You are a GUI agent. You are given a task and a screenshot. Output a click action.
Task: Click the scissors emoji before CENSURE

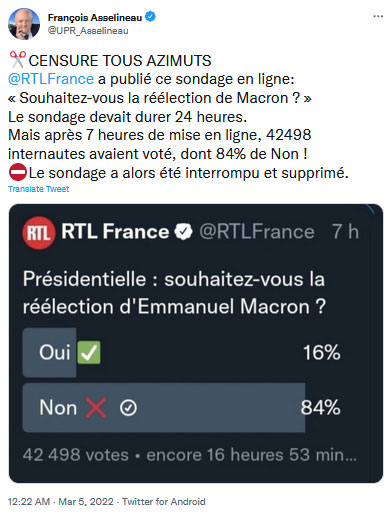tap(17, 60)
